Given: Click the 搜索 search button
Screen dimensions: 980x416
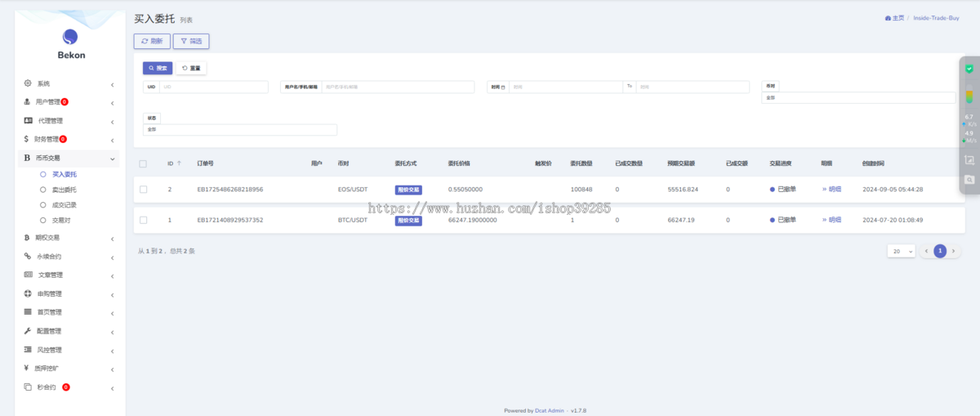Looking at the screenshot, I should [x=157, y=68].
